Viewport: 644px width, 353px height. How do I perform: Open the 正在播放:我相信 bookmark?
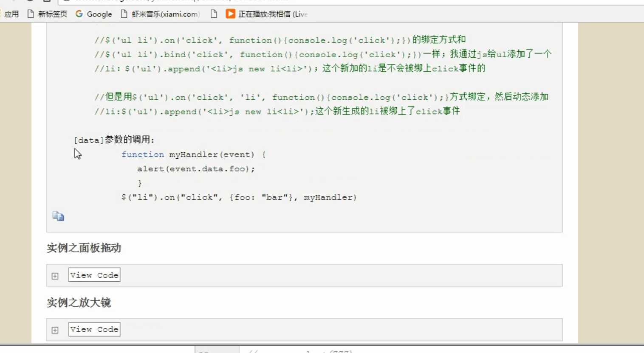tap(266, 14)
